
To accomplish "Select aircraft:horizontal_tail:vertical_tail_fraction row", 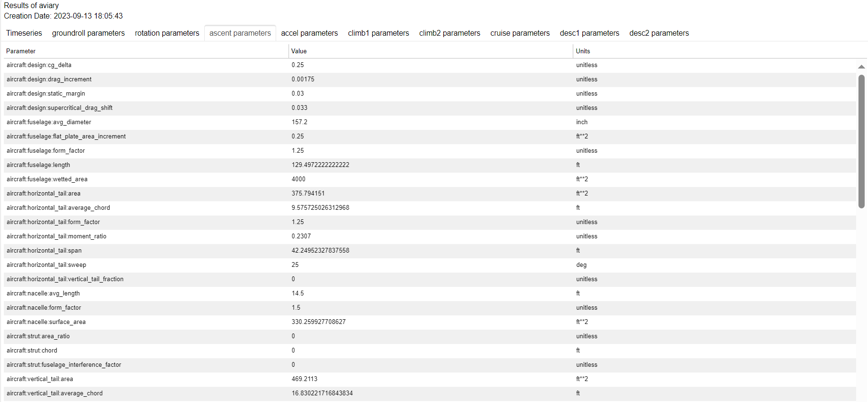I will coord(430,279).
